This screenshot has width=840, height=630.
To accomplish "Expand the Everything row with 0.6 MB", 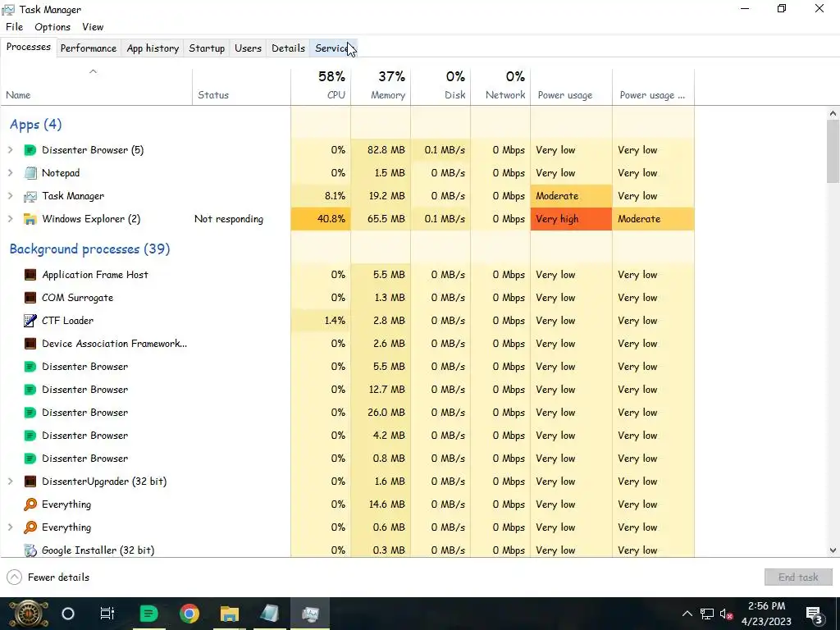I will (10, 527).
